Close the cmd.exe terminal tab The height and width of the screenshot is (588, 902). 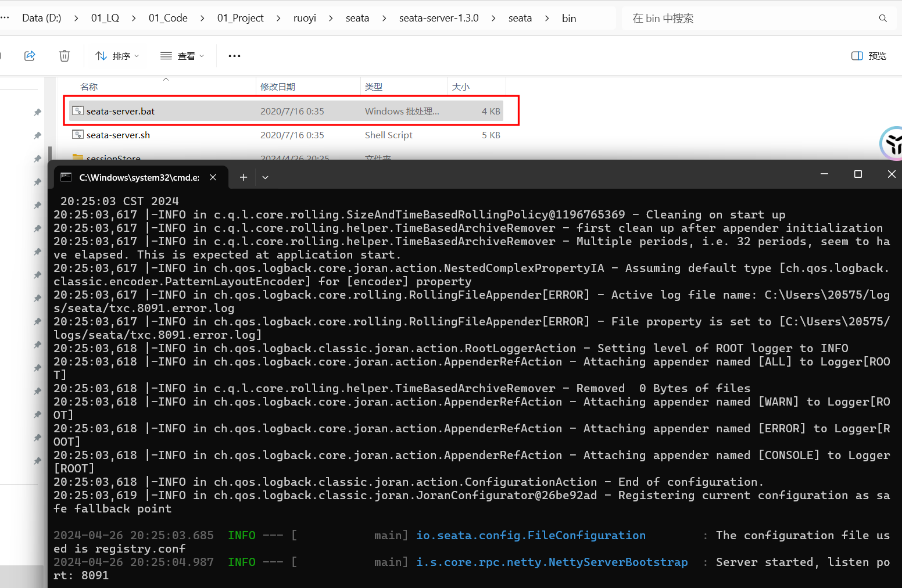click(213, 177)
